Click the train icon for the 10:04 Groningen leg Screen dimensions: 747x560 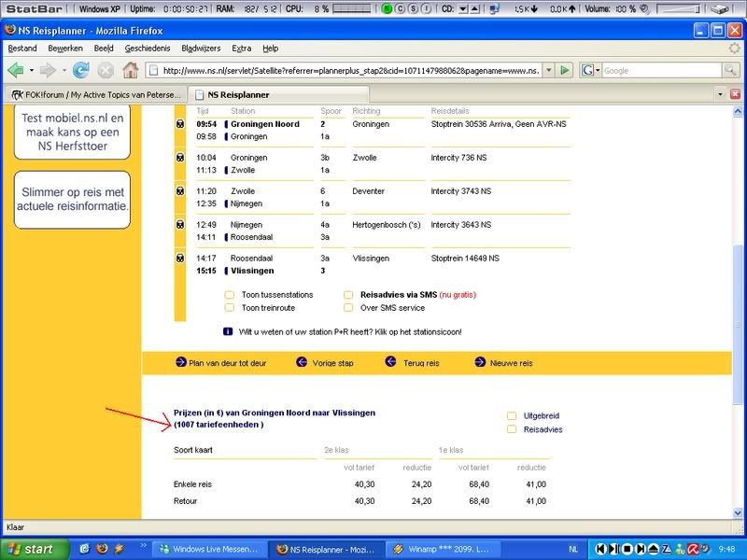click(x=180, y=157)
